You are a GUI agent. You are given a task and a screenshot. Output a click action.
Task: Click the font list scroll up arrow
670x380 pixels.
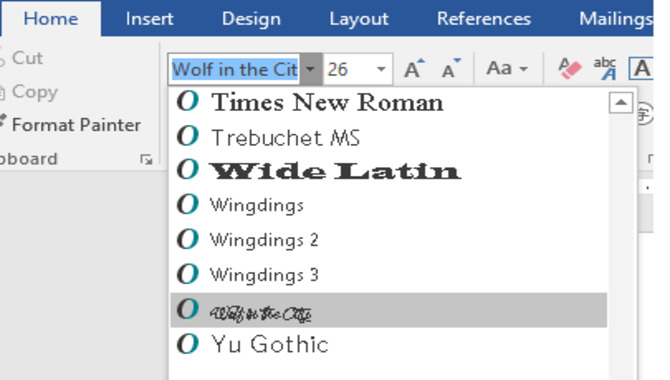tap(620, 103)
